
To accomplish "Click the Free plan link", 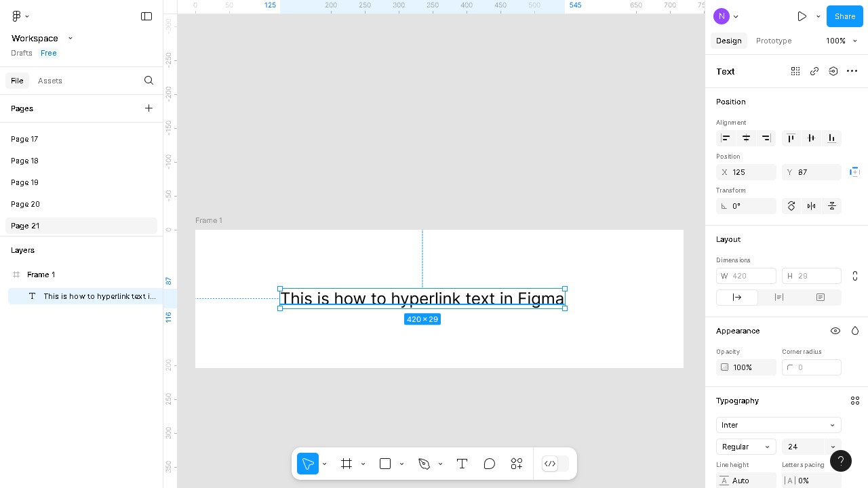I will [x=48, y=53].
